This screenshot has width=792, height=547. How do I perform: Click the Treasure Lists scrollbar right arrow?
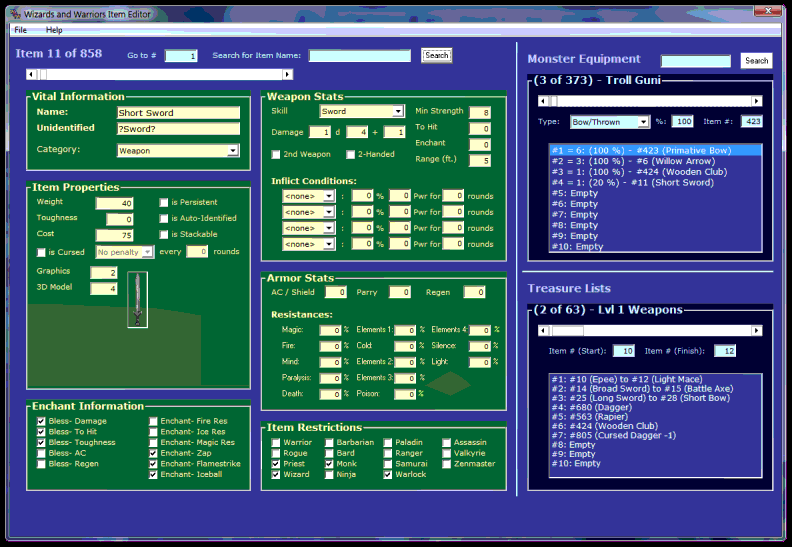click(756, 330)
